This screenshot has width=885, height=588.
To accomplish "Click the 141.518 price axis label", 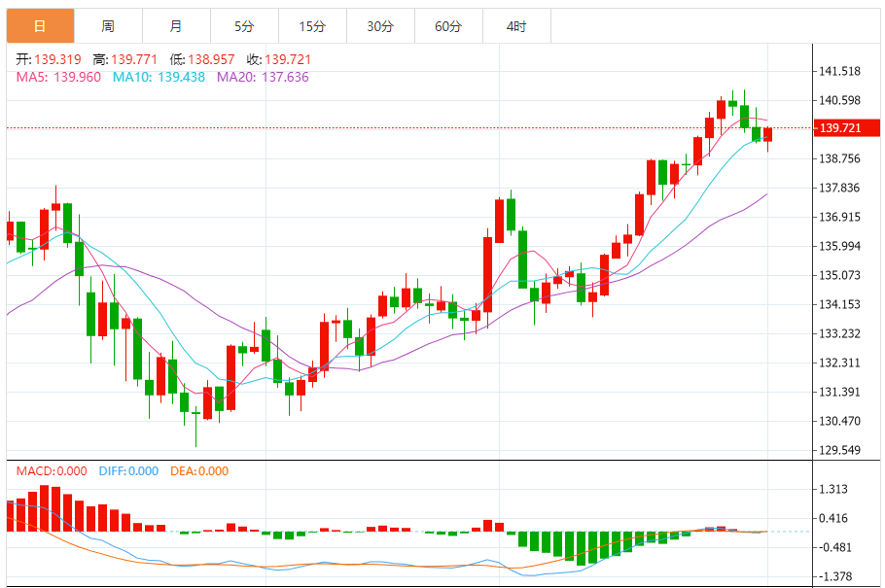I will (840, 71).
